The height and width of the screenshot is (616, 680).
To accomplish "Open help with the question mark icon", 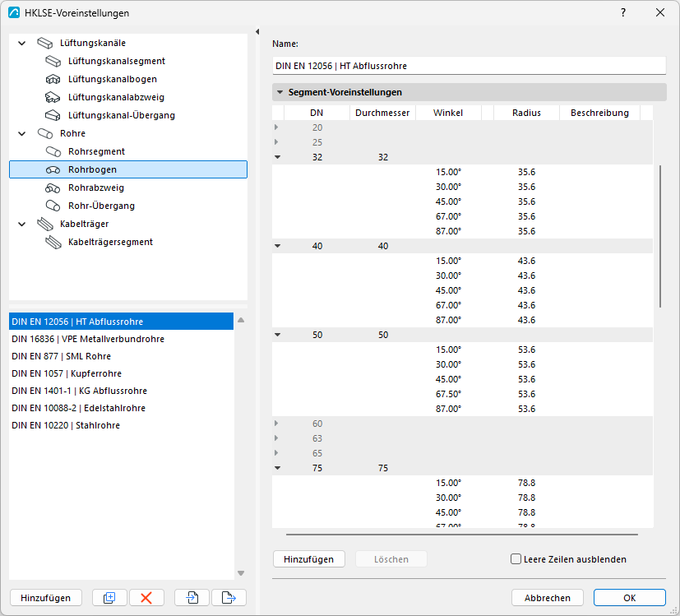I will click(623, 12).
